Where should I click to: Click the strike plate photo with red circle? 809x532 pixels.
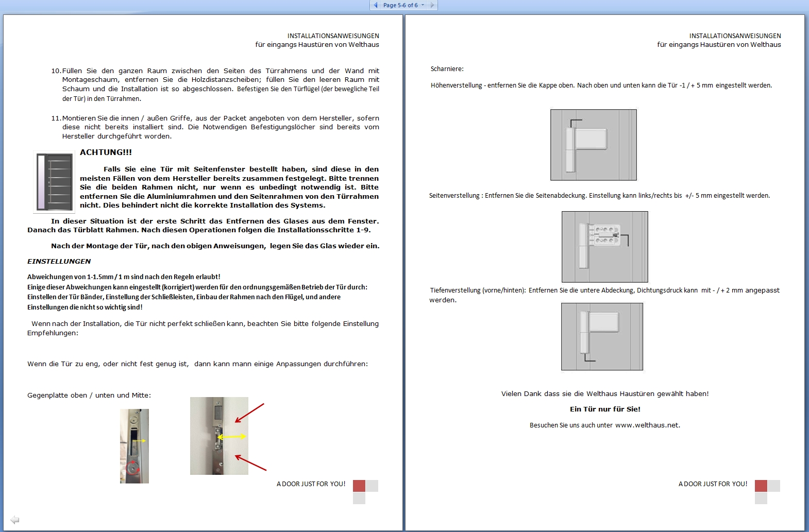click(134, 446)
